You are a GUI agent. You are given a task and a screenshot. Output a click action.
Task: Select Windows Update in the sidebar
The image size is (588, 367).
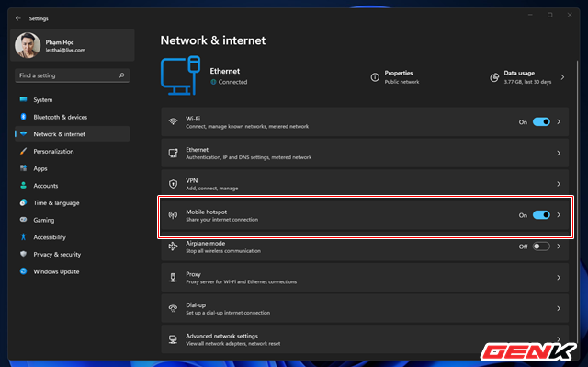coord(73,271)
